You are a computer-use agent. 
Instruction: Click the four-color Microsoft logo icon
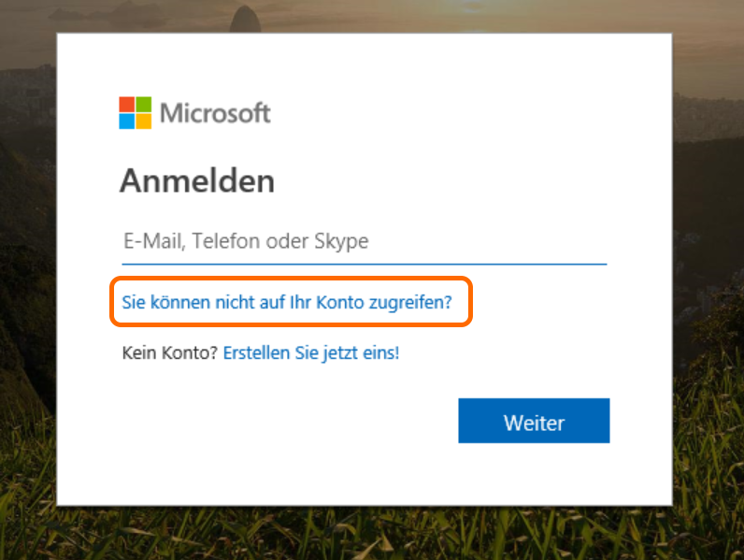[x=136, y=113]
